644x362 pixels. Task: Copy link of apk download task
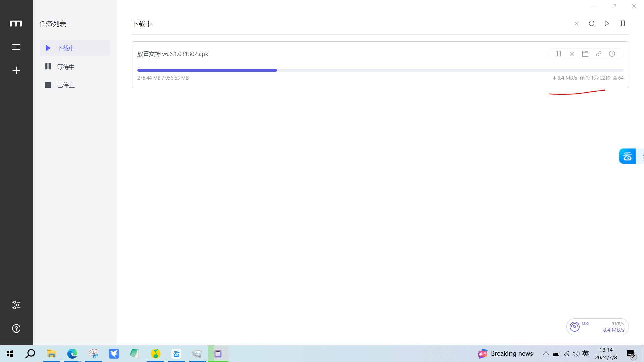[599, 54]
